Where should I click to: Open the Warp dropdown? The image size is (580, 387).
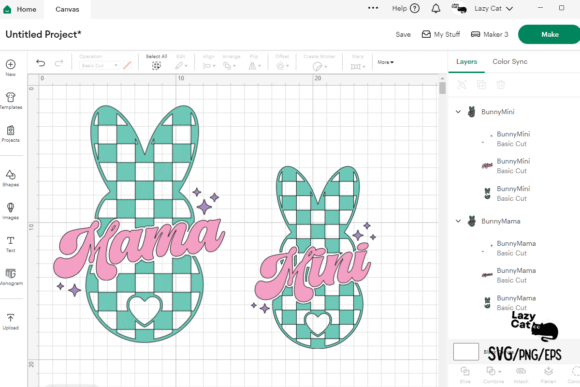point(358,66)
